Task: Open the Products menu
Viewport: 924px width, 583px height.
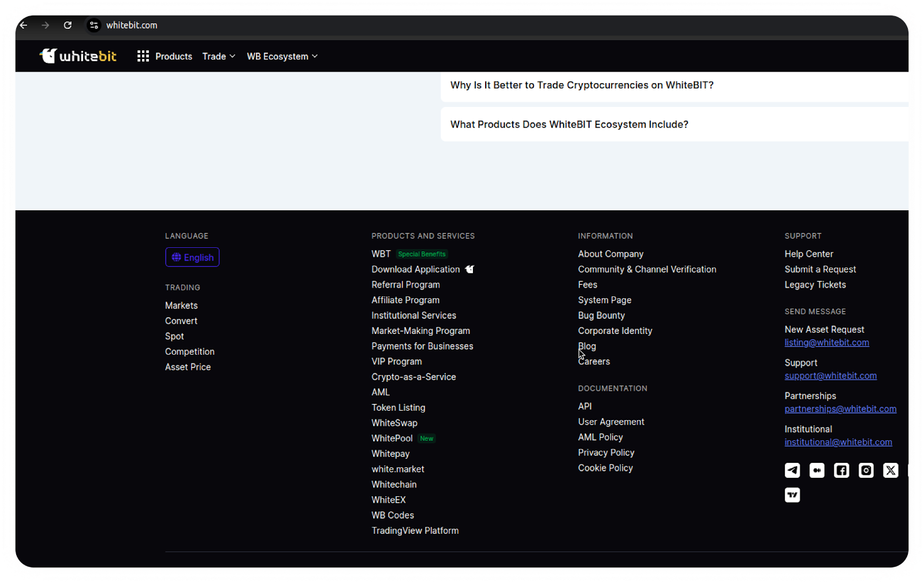Action: (174, 56)
